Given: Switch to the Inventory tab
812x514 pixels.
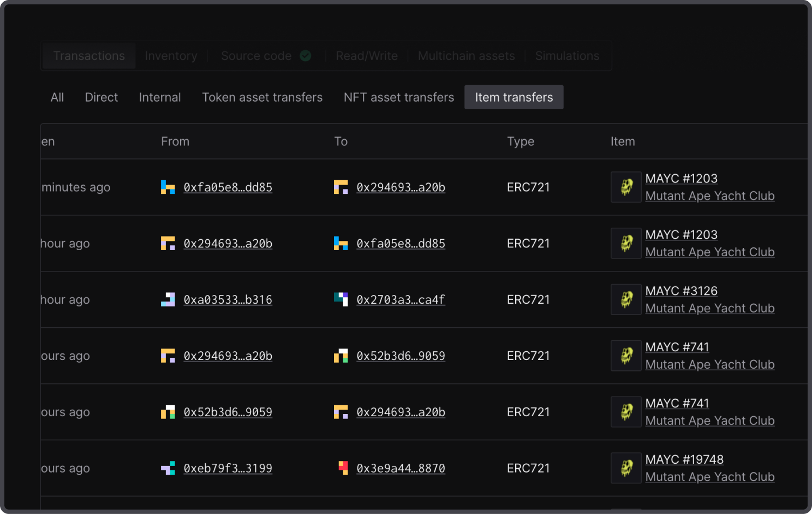Looking at the screenshot, I should click(171, 56).
